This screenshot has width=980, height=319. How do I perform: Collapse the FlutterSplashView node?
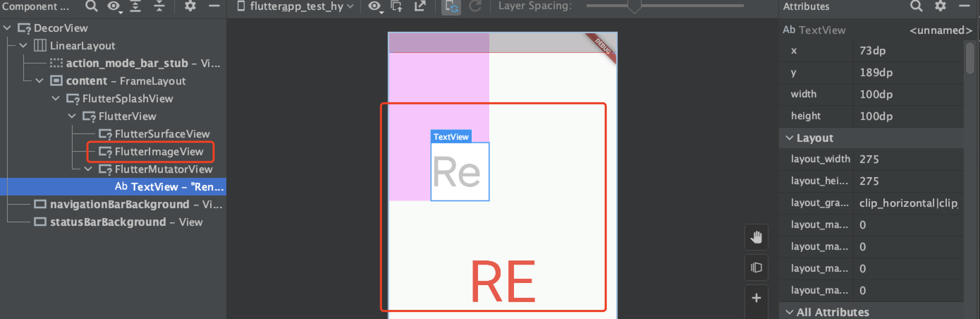(56, 98)
